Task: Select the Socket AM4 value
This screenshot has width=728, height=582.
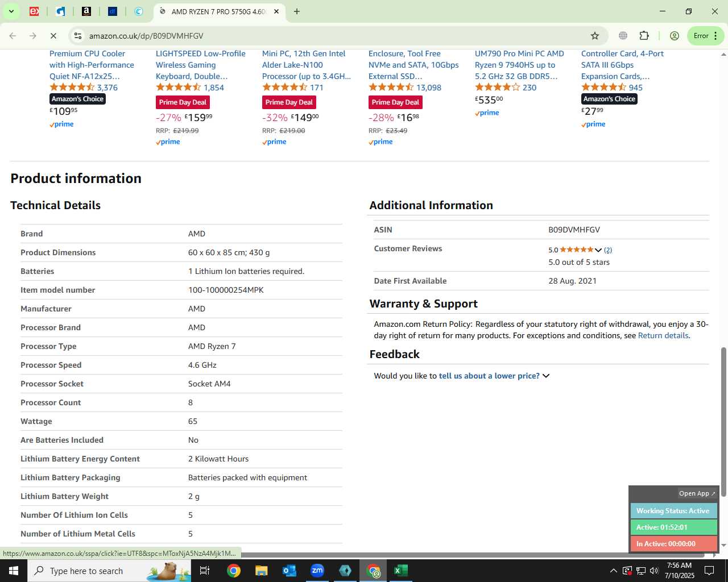Action: [x=209, y=384]
